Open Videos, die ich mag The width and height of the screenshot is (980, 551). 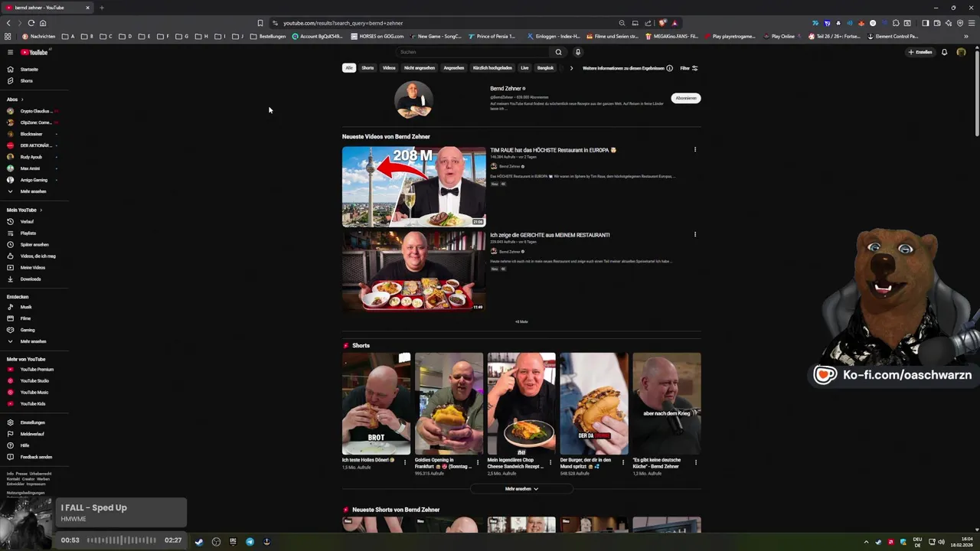click(x=38, y=256)
